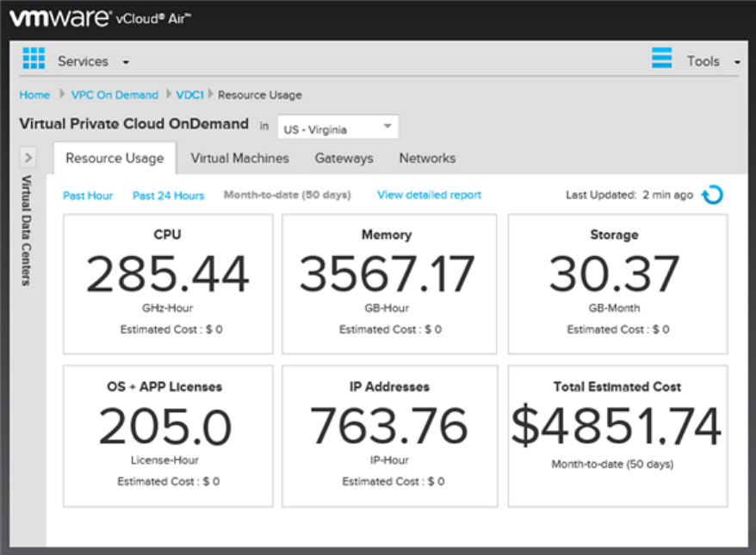Click the Tools hamburger menu icon
This screenshot has width=756, height=555.
pyautogui.click(x=661, y=58)
